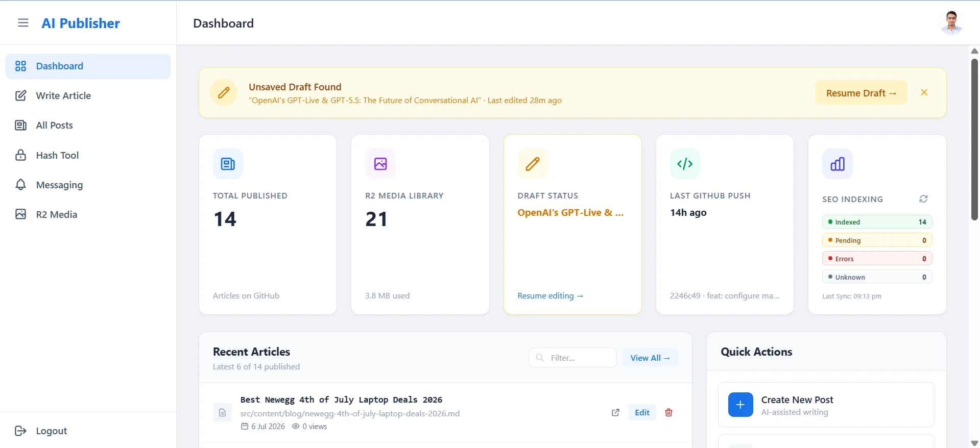This screenshot has height=448, width=980.
Task: Click the 14h ago push time
Action: click(x=688, y=213)
